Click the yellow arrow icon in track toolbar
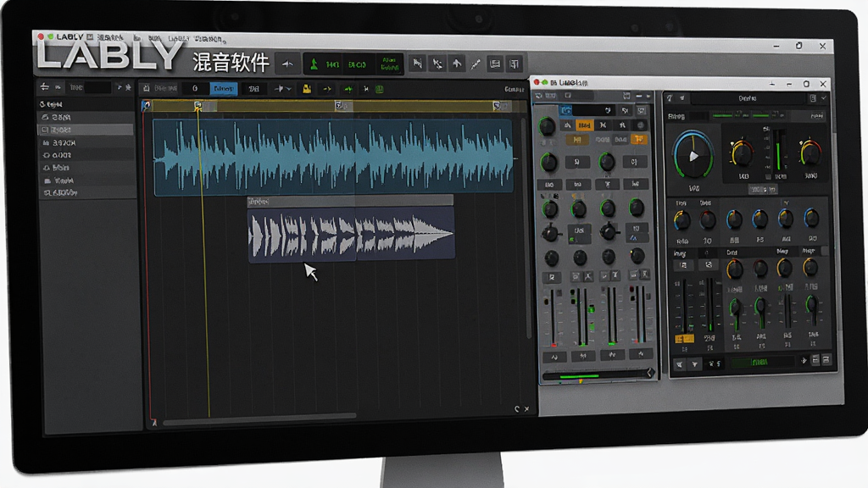The height and width of the screenshot is (488, 868). pos(327,88)
